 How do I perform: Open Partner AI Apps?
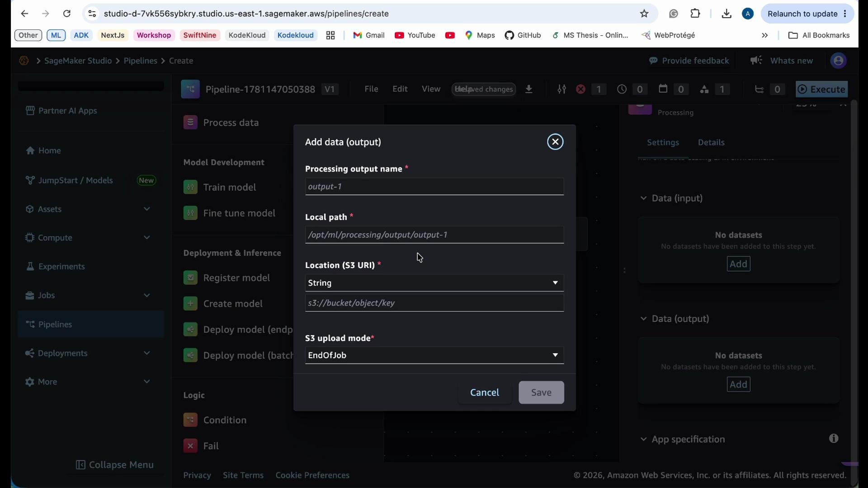[61, 111]
